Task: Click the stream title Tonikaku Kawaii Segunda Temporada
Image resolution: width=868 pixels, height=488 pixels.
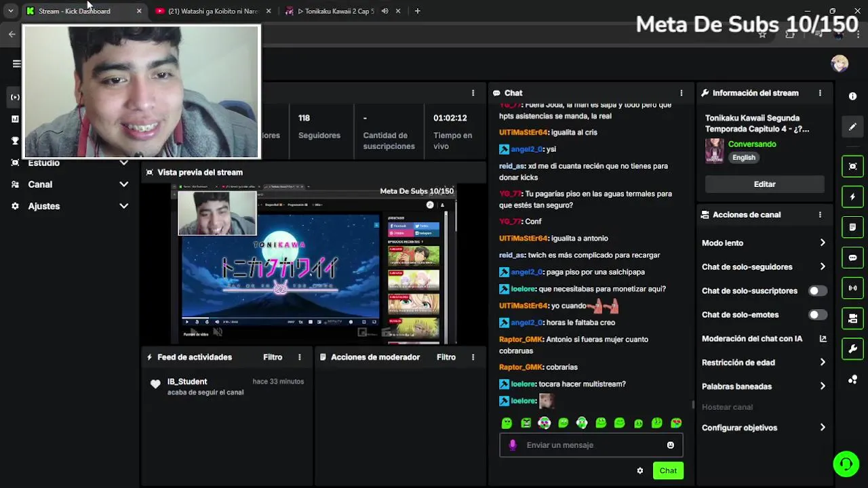Action: click(x=757, y=123)
